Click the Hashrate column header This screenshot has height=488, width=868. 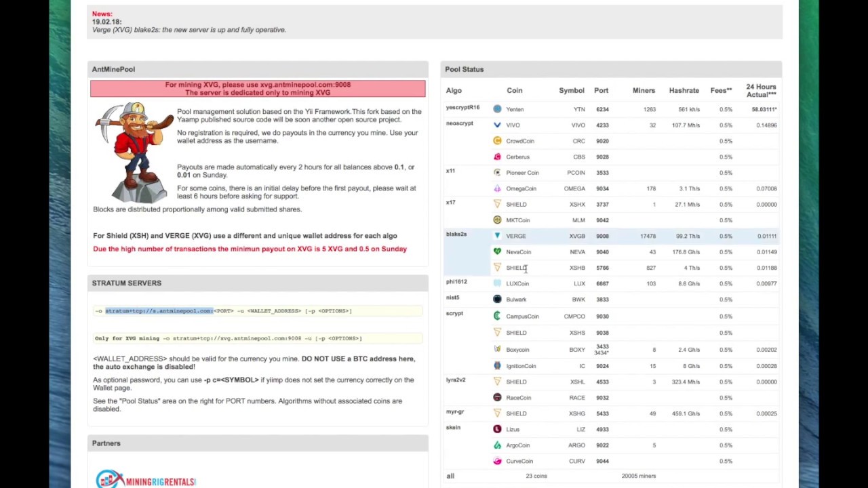click(x=684, y=90)
